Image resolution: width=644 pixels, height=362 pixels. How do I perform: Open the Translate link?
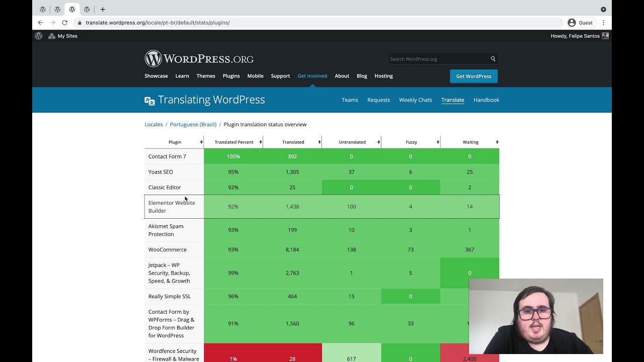tap(453, 100)
